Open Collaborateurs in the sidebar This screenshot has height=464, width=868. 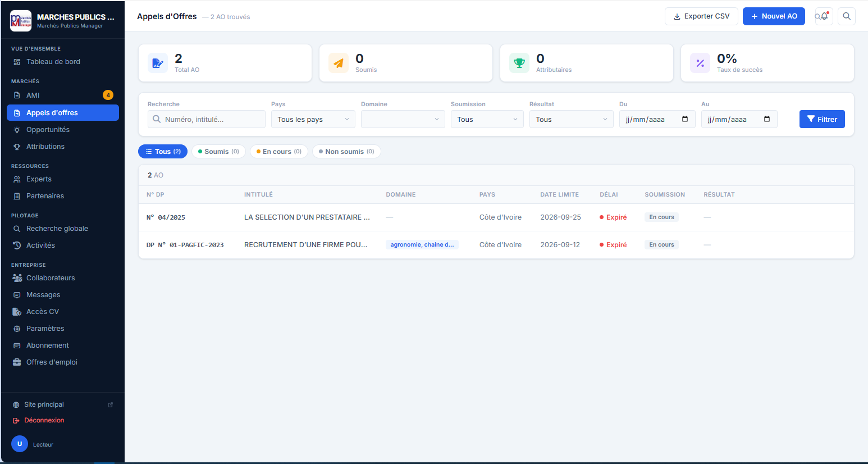(x=63, y=278)
